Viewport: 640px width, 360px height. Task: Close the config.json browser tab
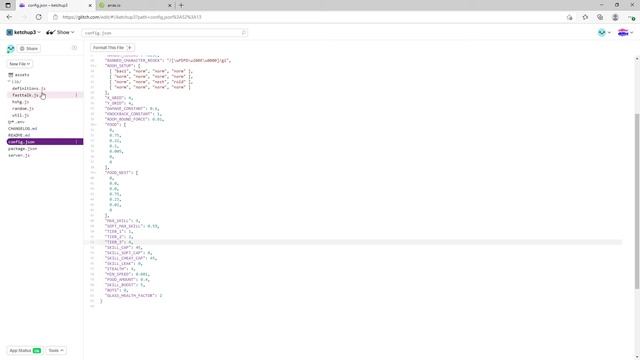pos(90,5)
